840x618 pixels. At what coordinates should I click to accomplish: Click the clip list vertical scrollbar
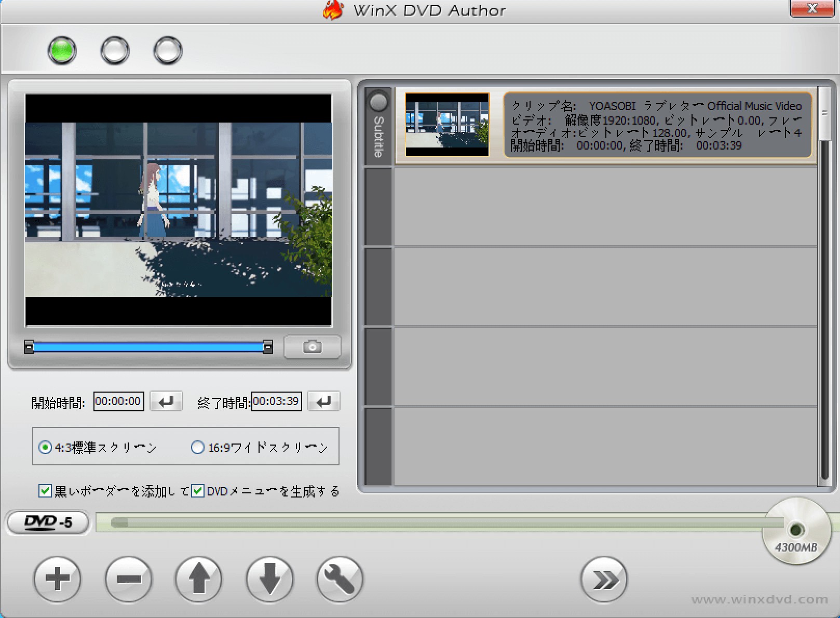(x=824, y=286)
